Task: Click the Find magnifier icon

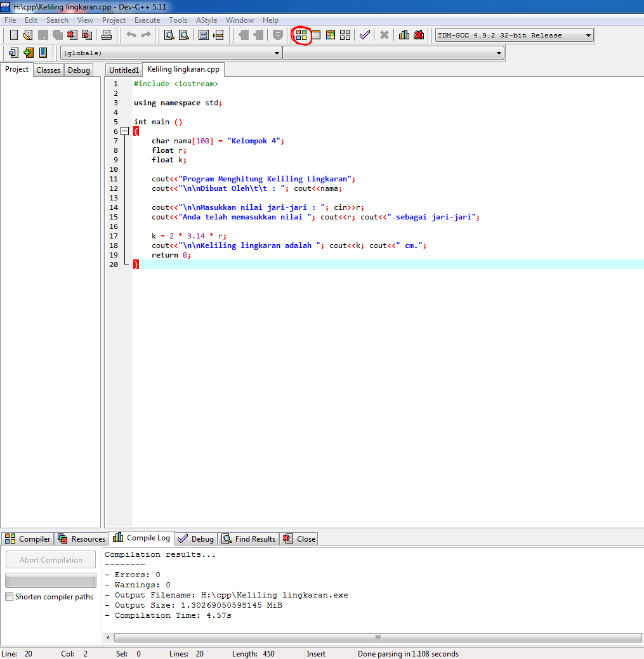Action: point(169,36)
